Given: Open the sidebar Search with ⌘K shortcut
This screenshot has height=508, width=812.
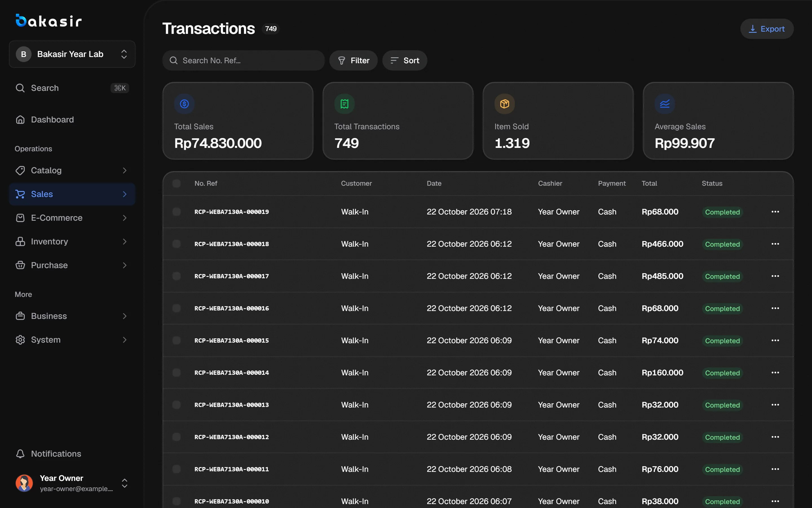Looking at the screenshot, I should coord(72,88).
